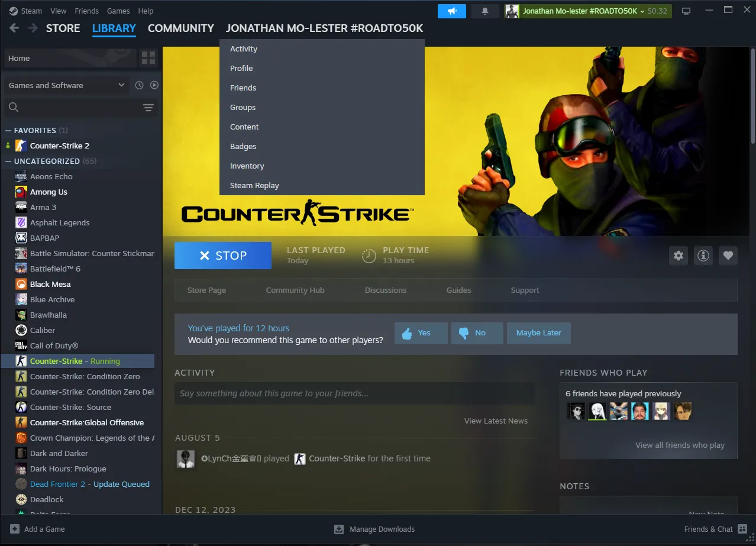Open Steam Replay from dropdown
756x546 pixels.
(322, 185)
